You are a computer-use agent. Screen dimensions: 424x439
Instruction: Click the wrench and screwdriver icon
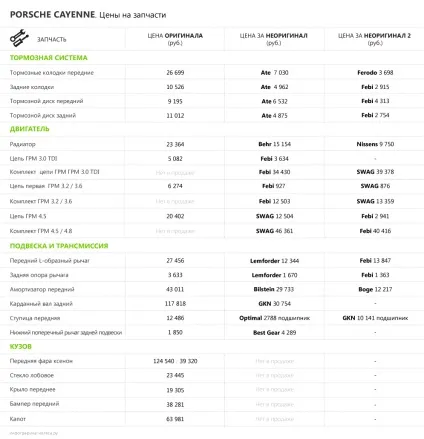click(x=19, y=38)
